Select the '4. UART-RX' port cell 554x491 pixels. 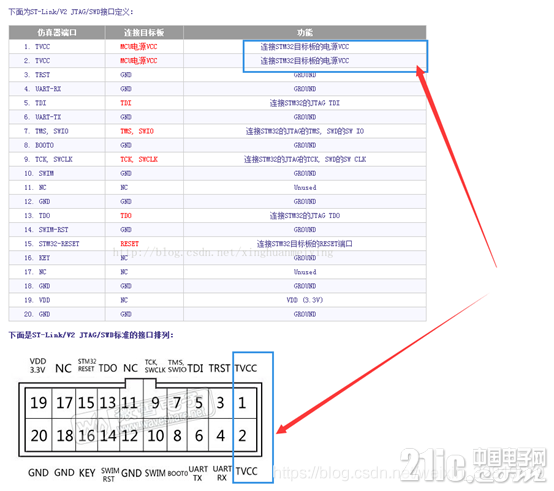[x=57, y=89]
